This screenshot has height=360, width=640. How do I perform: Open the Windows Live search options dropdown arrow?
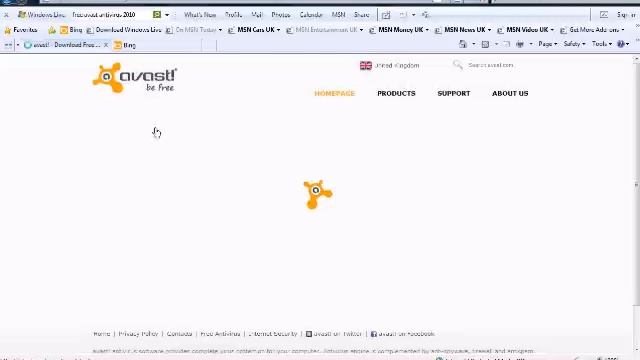pos(167,15)
